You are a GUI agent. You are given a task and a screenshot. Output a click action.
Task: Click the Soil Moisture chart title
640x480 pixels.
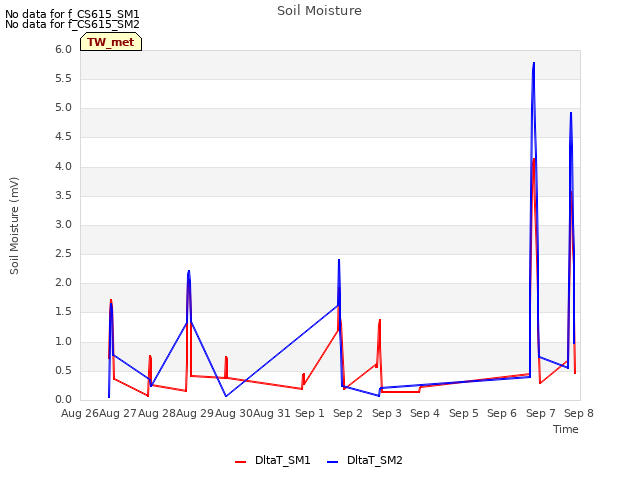coord(319,11)
